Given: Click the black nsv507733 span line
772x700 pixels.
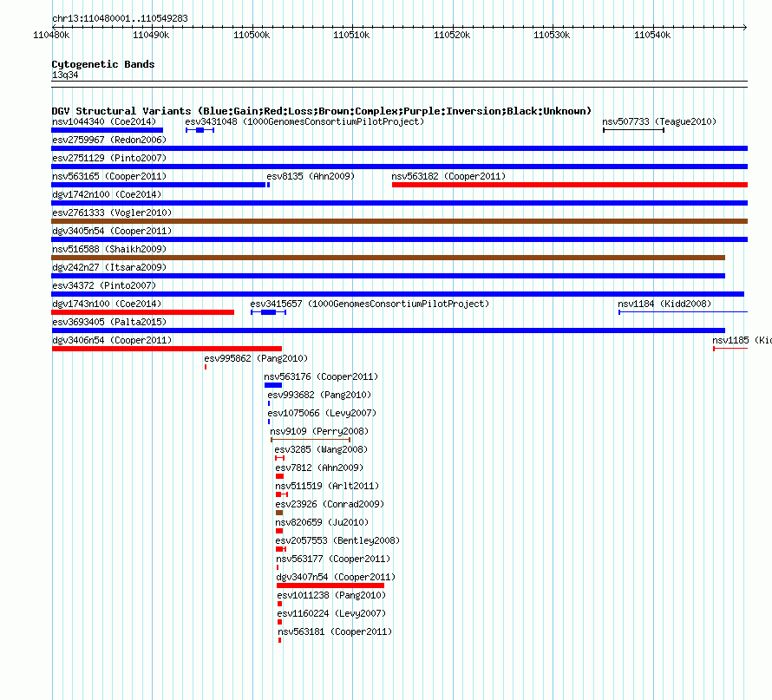Looking at the screenshot, I should pos(634,130).
